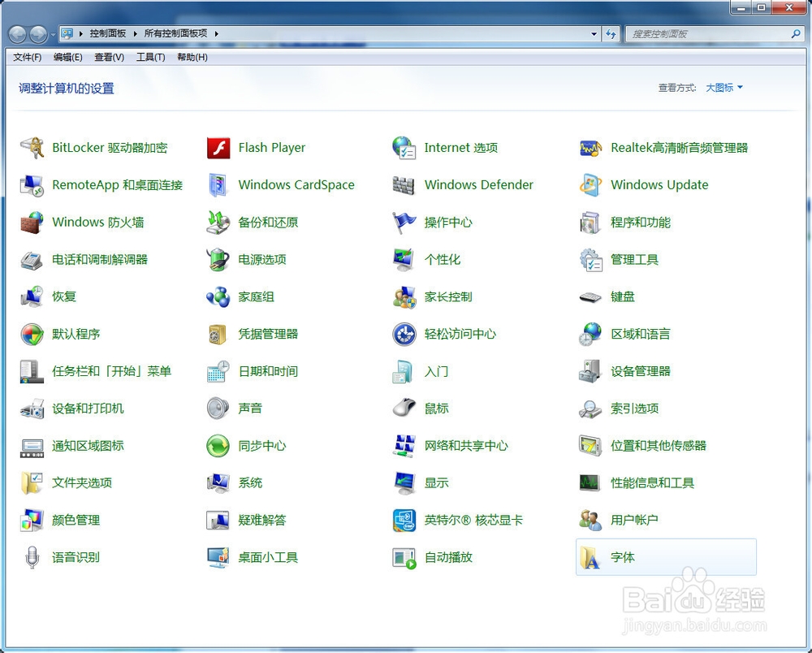Open the Windows Defender wall icon
This screenshot has height=653, width=812.
(x=404, y=185)
